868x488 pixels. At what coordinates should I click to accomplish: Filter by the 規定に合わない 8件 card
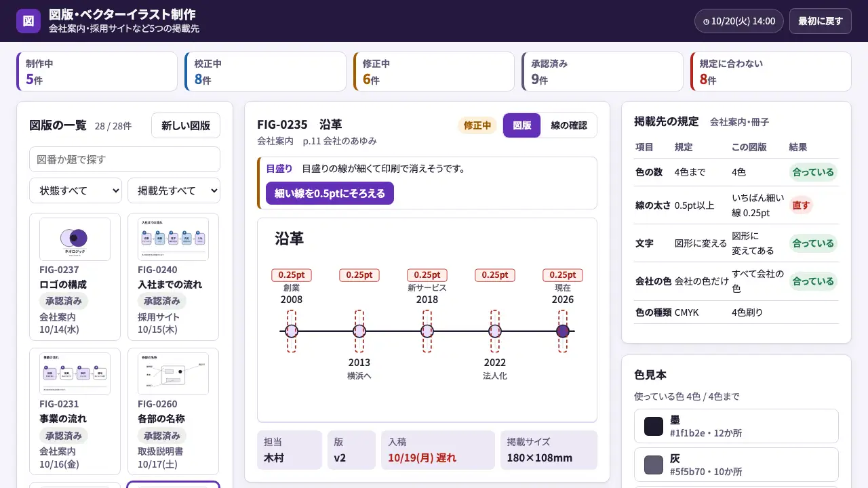(x=770, y=71)
